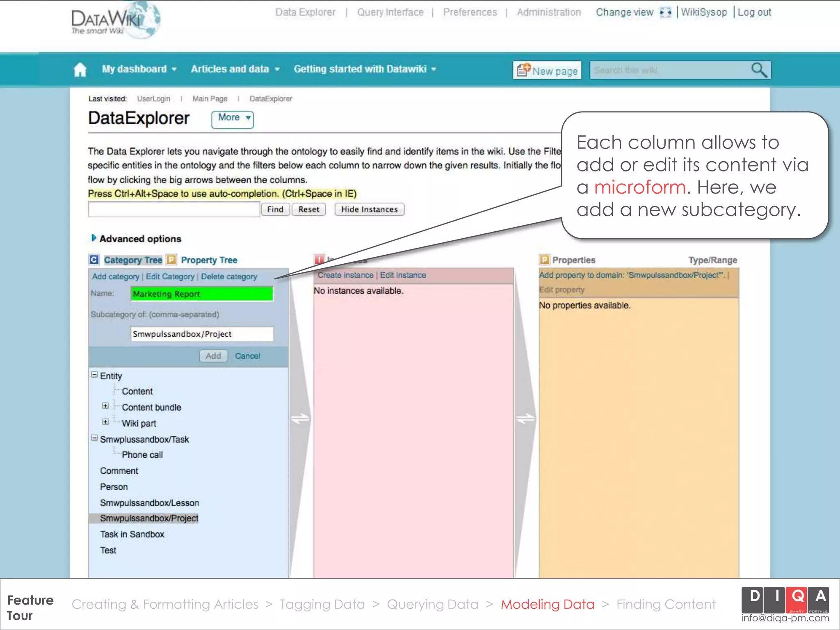Click the Reset button

[308, 209]
